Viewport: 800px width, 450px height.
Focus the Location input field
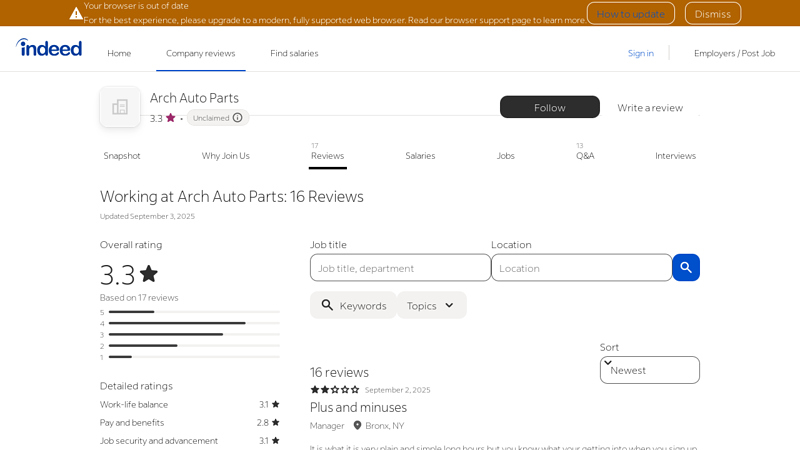pyautogui.click(x=582, y=267)
